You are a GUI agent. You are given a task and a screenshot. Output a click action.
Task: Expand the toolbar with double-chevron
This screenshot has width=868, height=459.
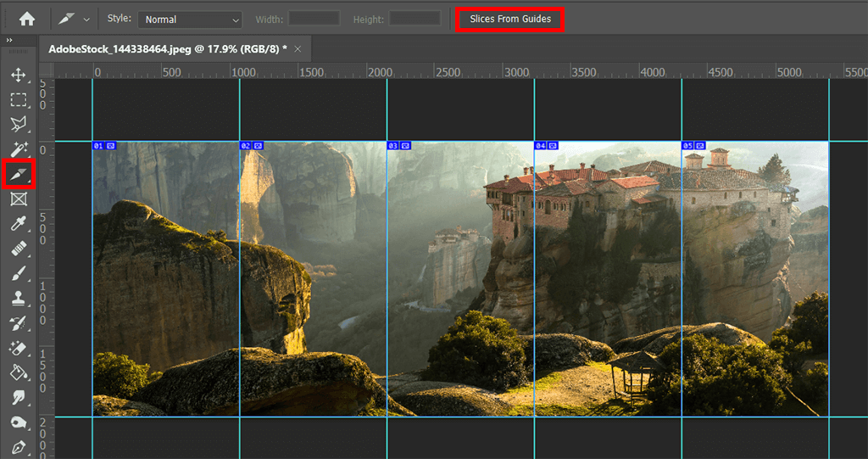pyautogui.click(x=8, y=41)
